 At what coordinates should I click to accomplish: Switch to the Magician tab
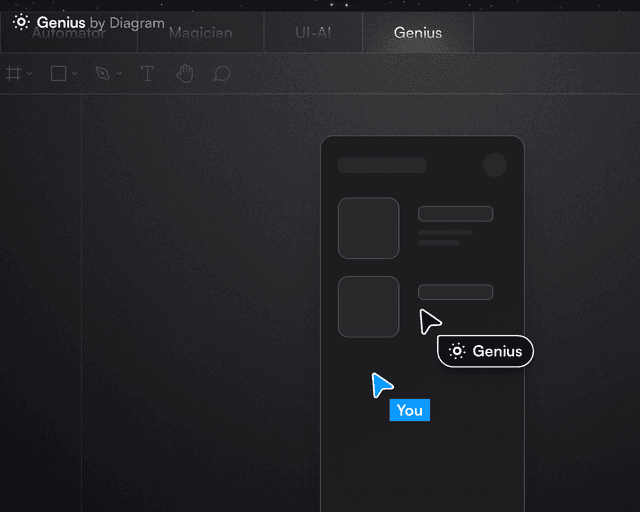[200, 33]
